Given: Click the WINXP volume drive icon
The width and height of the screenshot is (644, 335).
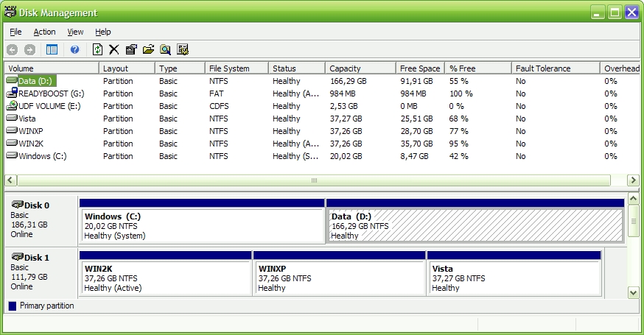Looking at the screenshot, I should [12, 130].
